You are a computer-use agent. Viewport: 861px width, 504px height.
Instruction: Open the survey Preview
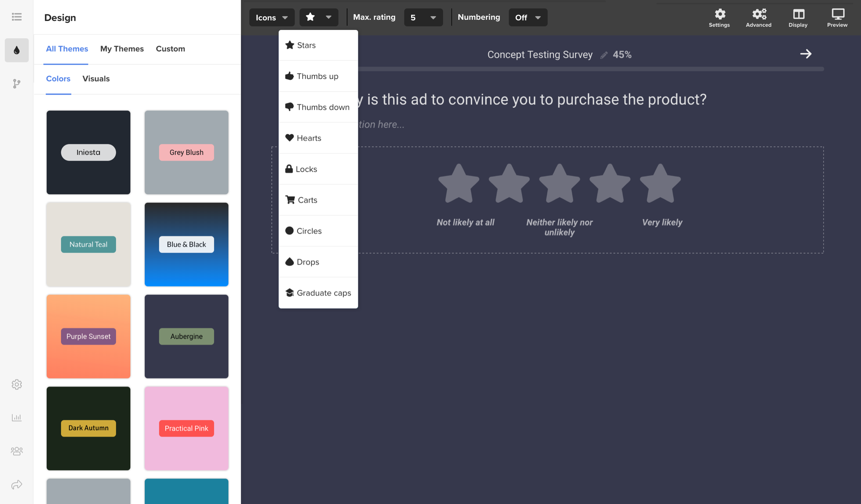click(837, 18)
